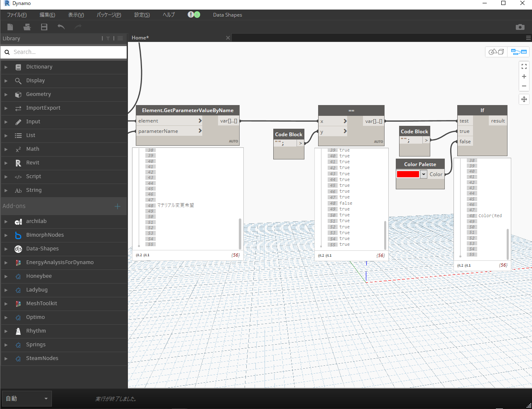Click the zoom out minus icon
This screenshot has width=532, height=409.
click(x=524, y=86)
